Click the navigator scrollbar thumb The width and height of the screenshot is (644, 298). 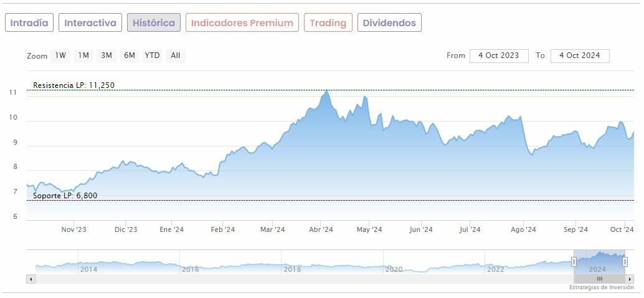599,279
